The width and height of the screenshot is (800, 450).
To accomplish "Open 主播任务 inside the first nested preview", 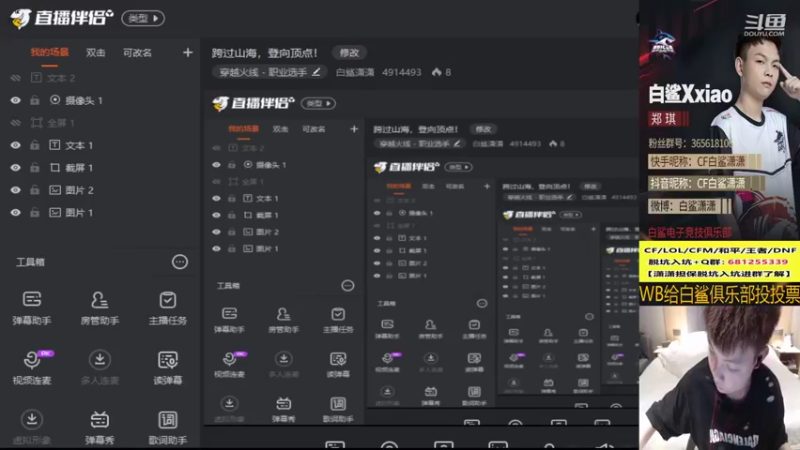I will pyautogui.click(x=338, y=320).
